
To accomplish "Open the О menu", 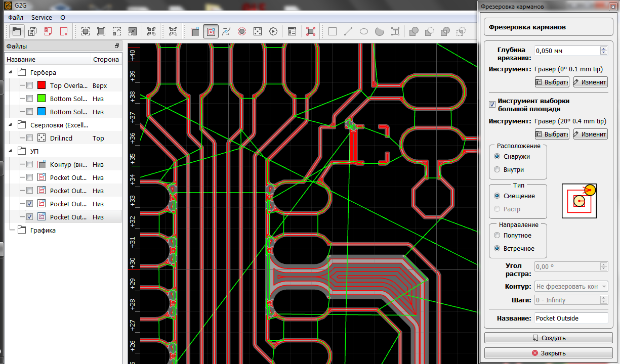I will click(x=63, y=17).
